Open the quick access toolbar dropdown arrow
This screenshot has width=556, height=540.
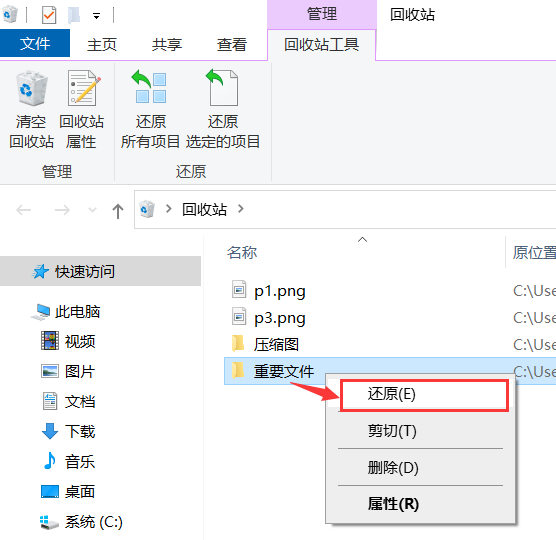[x=96, y=16]
